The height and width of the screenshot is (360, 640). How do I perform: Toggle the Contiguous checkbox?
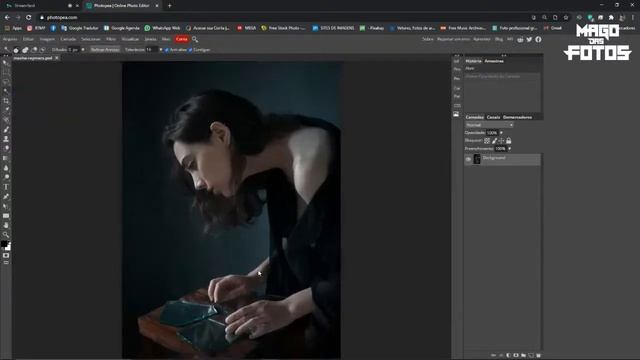click(191, 50)
